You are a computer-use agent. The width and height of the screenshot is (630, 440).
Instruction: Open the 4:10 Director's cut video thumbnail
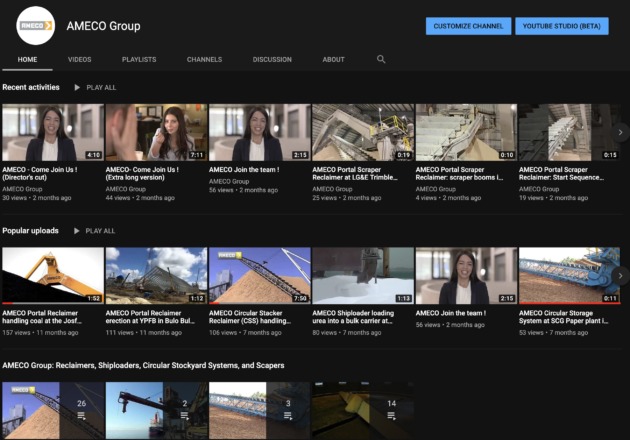coord(53,132)
